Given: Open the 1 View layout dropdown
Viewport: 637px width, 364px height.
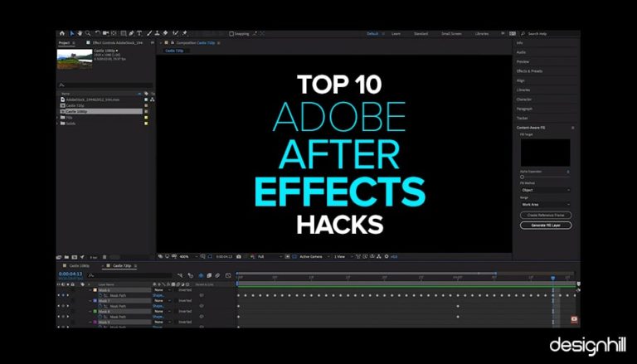Looking at the screenshot, I should 343,257.
